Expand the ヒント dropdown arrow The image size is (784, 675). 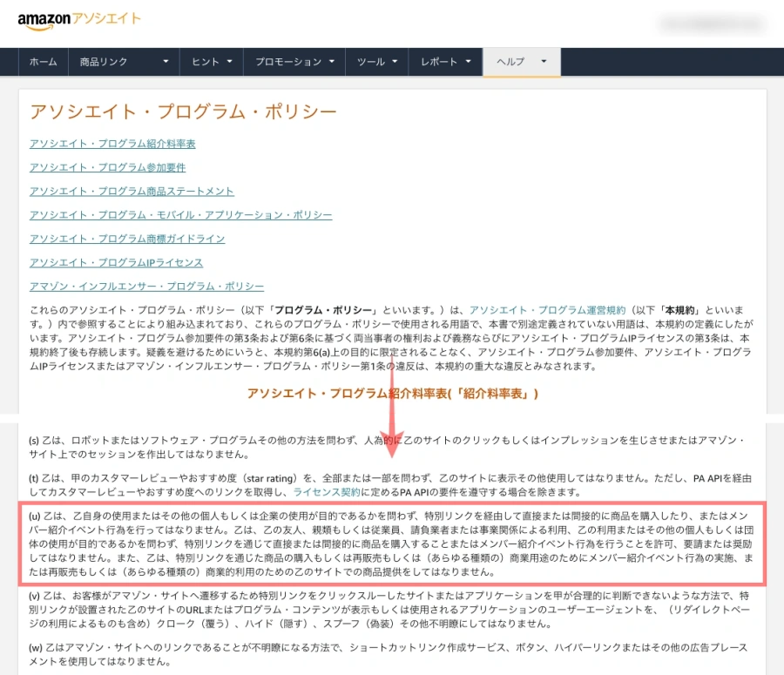point(229,62)
